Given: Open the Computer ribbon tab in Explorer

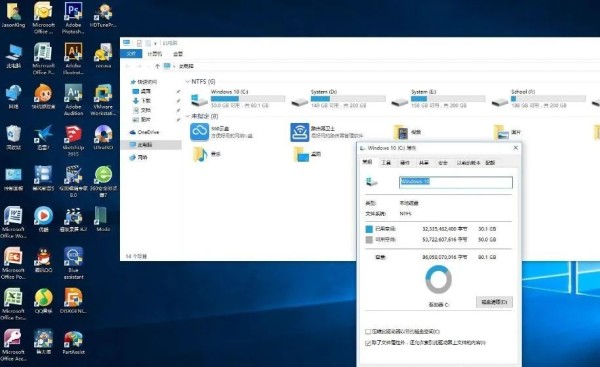Looking at the screenshot, I should point(155,54).
